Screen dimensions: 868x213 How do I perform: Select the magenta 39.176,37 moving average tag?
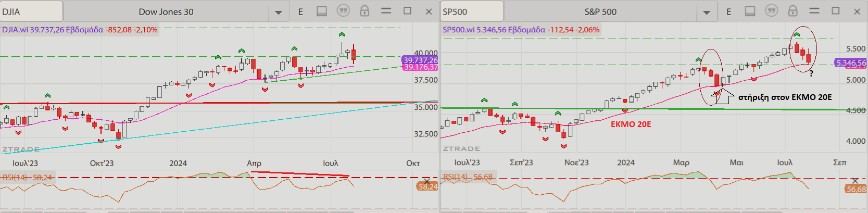pos(420,67)
